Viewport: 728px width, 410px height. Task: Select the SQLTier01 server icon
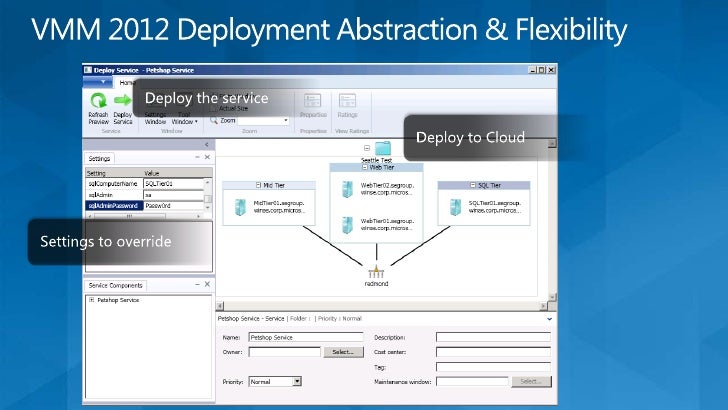(x=455, y=207)
